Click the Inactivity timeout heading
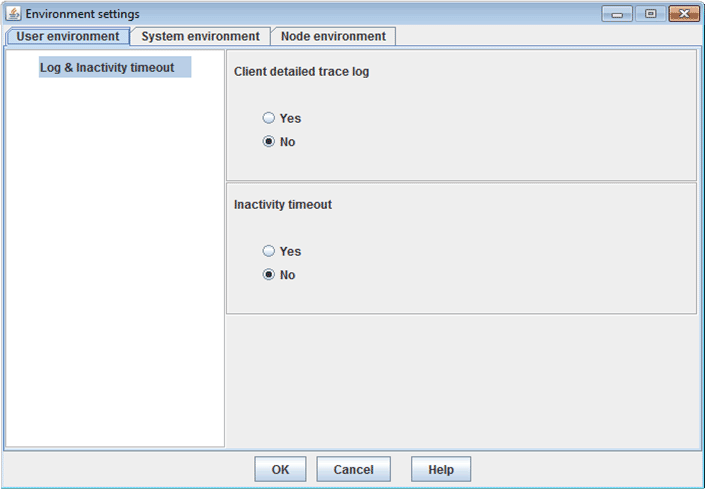Screen dimensions: 705x489 point(283,204)
